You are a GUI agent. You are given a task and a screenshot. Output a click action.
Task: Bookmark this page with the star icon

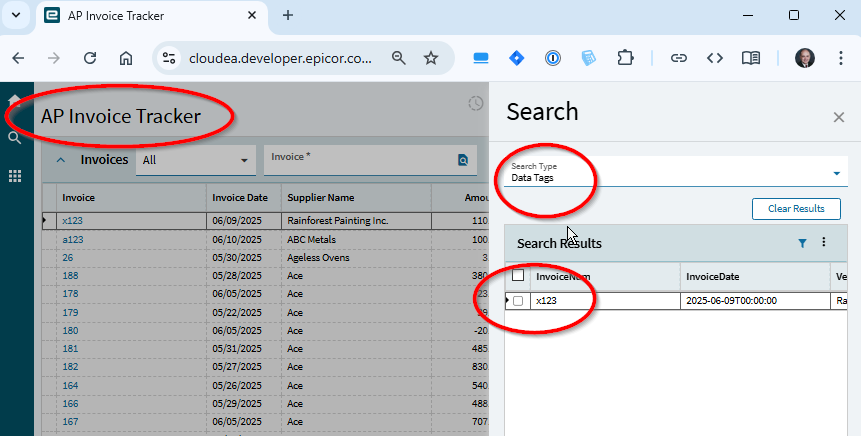pyautogui.click(x=431, y=58)
